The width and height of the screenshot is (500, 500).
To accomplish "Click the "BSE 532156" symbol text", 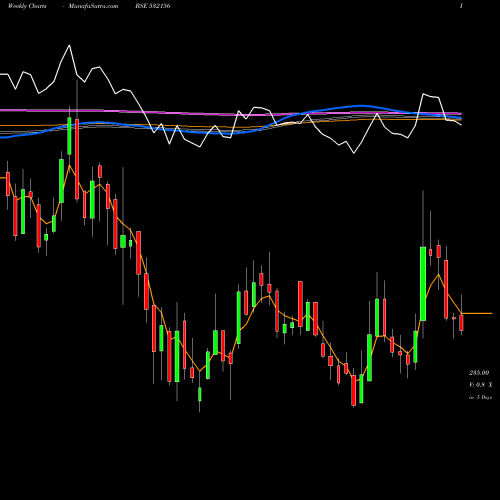I will pos(153,6).
